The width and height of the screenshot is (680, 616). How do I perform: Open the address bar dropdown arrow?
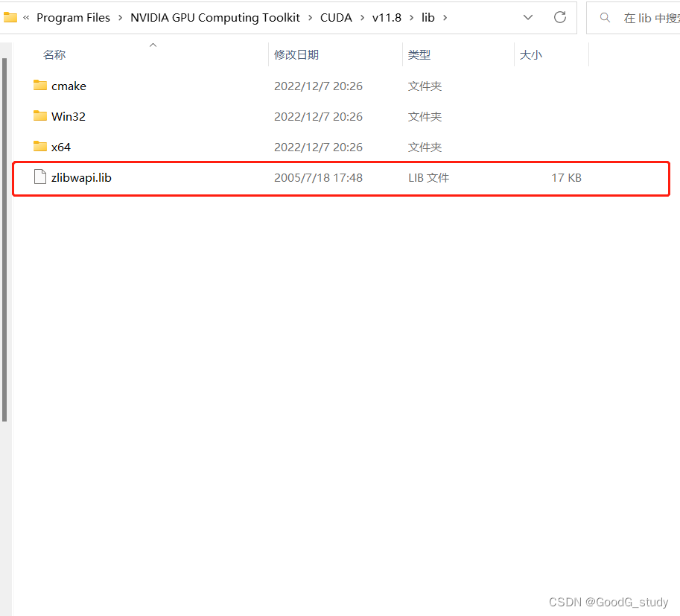point(528,17)
